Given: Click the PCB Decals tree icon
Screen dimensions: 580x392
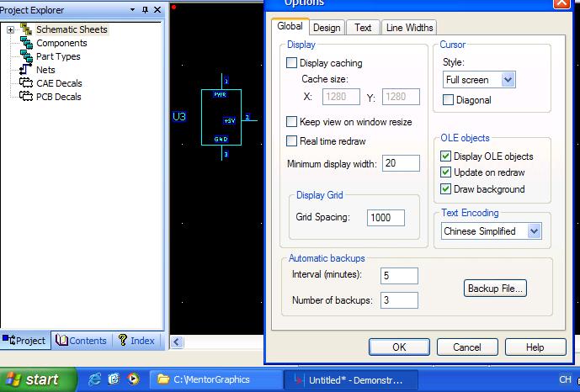Looking at the screenshot, I should (26, 97).
